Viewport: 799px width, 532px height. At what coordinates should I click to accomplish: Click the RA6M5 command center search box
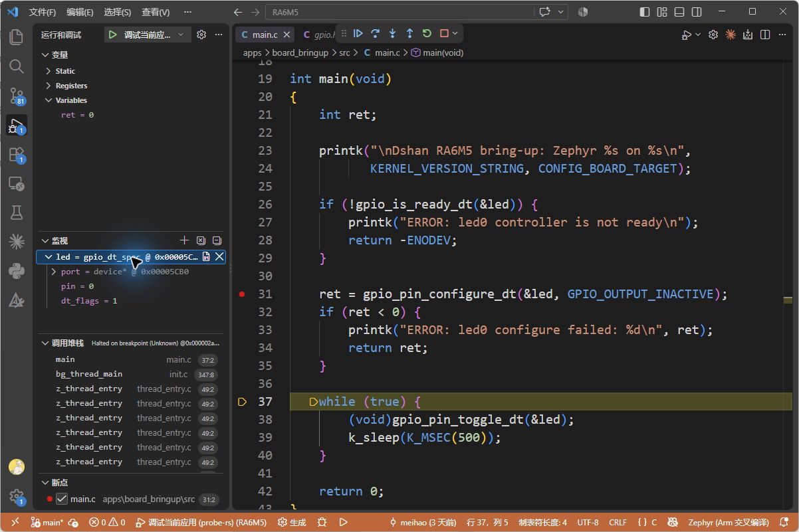point(399,12)
